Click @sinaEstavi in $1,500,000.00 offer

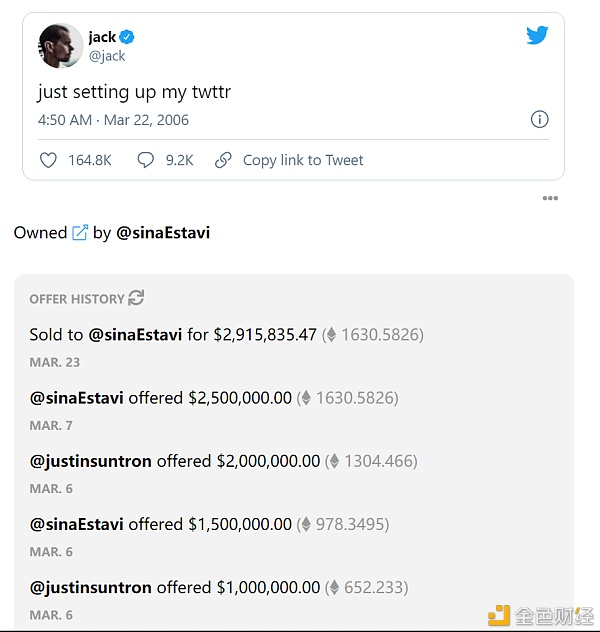point(77,524)
